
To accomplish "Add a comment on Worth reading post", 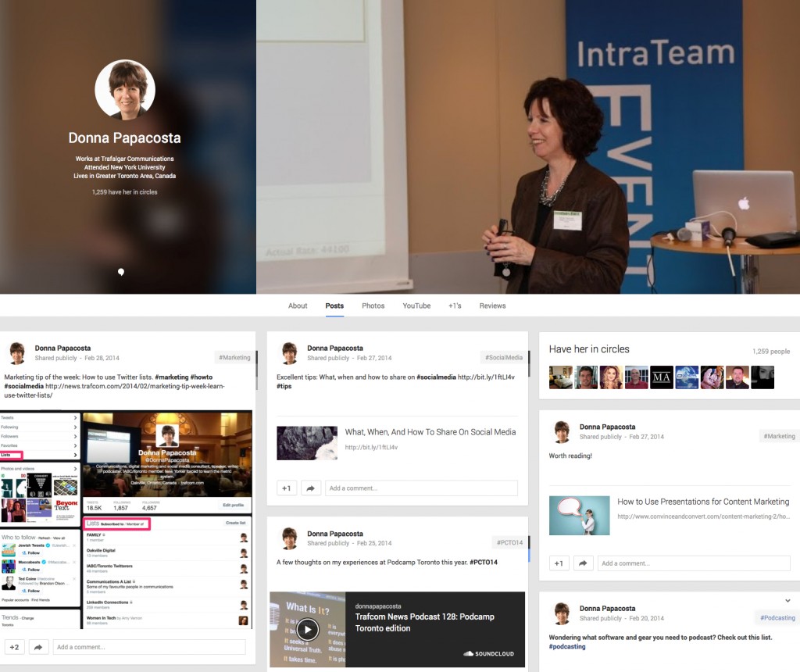I will coord(694,563).
